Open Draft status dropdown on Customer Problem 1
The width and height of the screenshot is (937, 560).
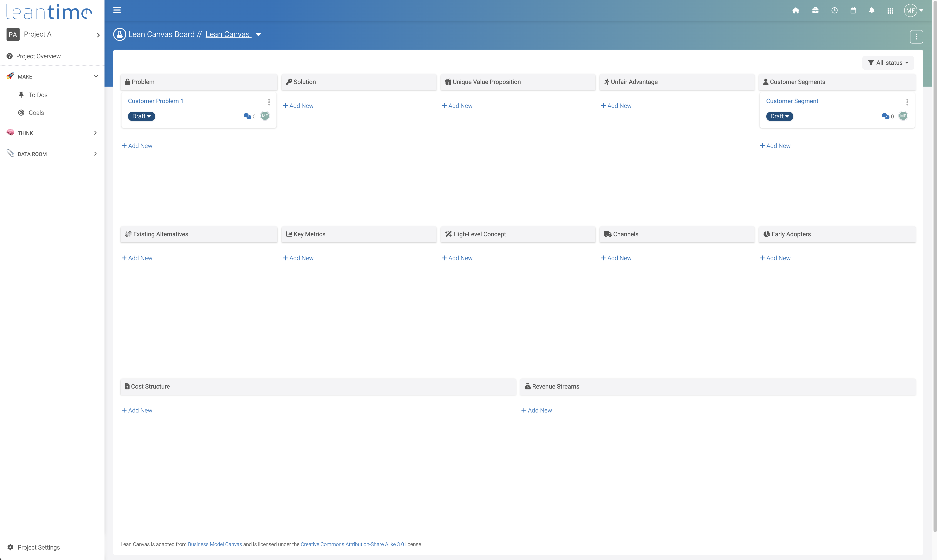[x=142, y=116]
